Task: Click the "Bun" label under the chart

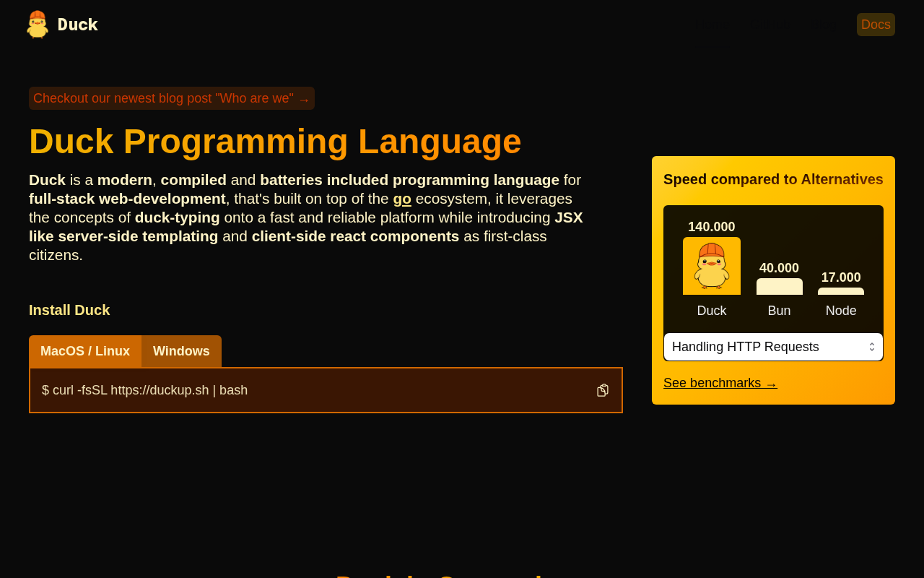Action: [x=779, y=311]
